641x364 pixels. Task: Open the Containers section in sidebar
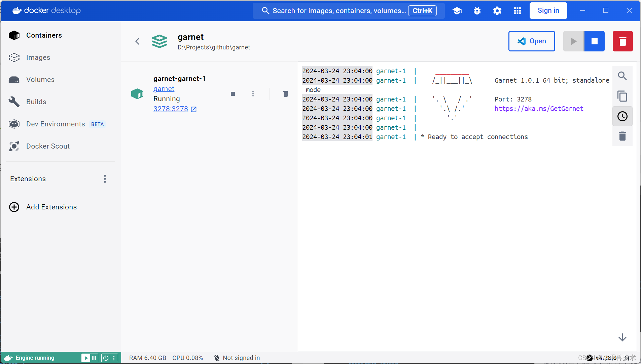point(44,35)
